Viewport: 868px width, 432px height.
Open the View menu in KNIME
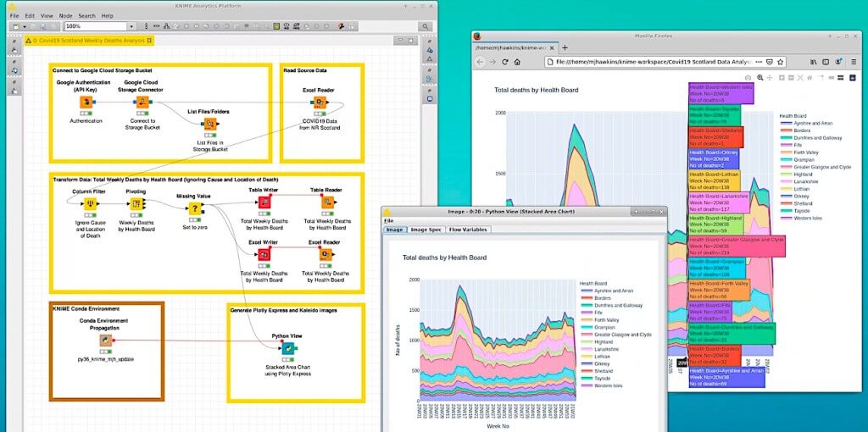coord(47,16)
